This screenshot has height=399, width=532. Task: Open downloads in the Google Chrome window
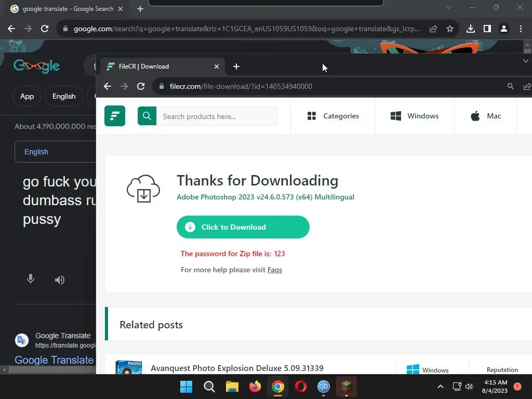(471, 29)
